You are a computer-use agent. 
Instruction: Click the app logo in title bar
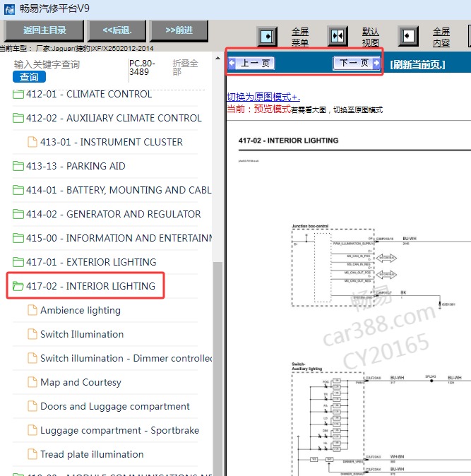[9, 9]
